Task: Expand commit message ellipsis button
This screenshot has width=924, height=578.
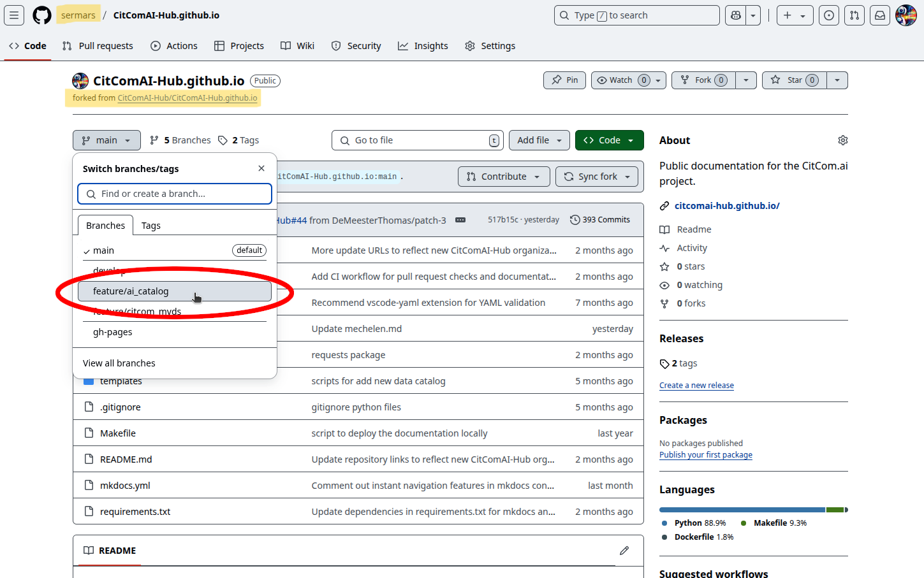Action: pyautogui.click(x=460, y=220)
